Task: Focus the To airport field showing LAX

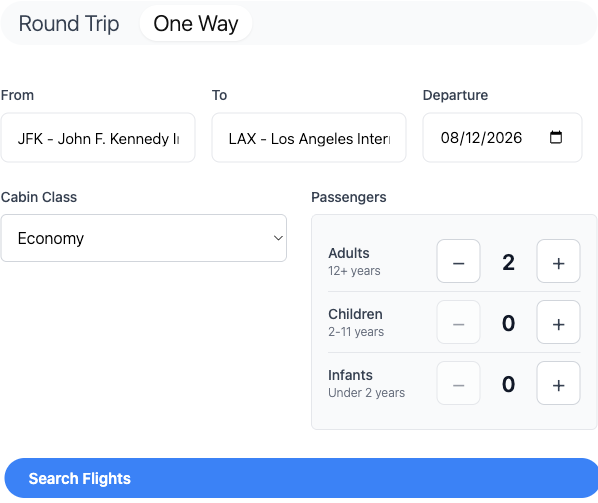Action: click(x=309, y=138)
